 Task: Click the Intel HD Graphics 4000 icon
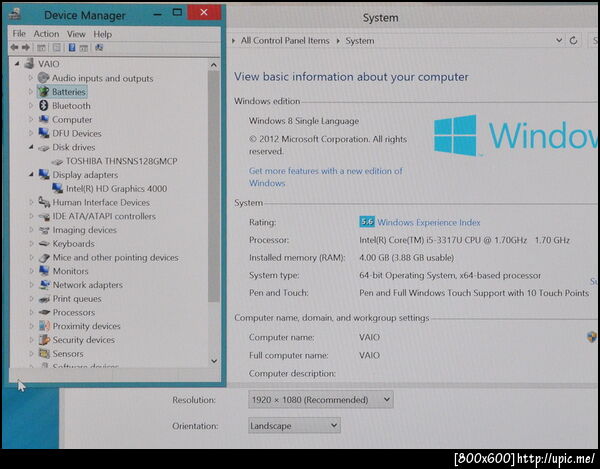coord(57,188)
